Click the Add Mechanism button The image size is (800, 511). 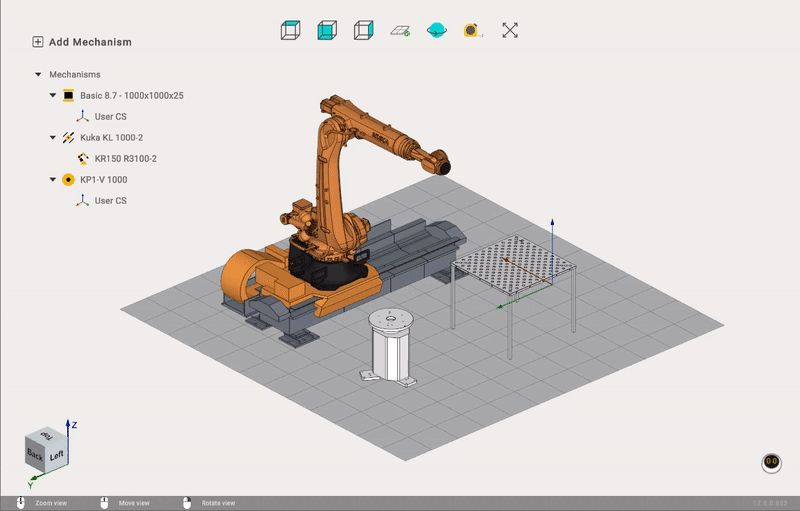(x=82, y=42)
